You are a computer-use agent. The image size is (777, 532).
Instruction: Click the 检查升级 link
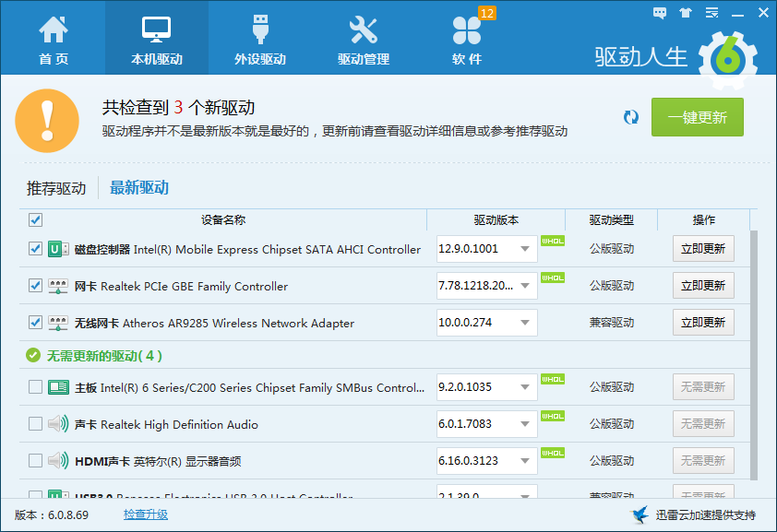(x=146, y=514)
